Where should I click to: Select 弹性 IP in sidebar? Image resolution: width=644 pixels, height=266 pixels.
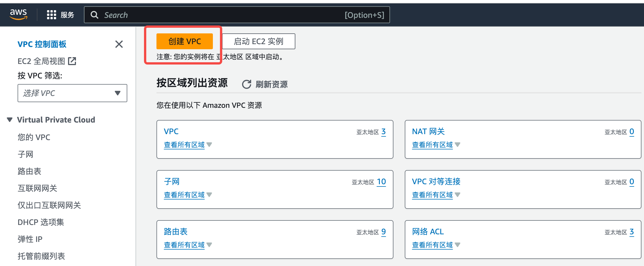tap(30, 239)
